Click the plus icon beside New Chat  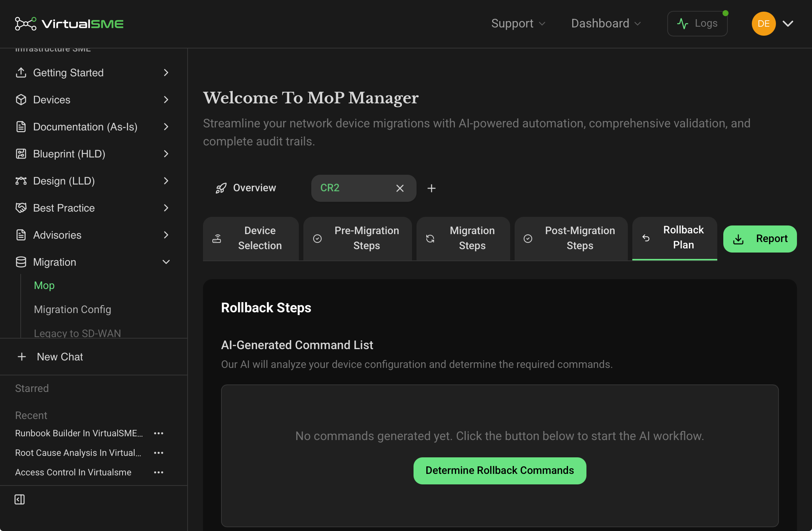point(22,357)
